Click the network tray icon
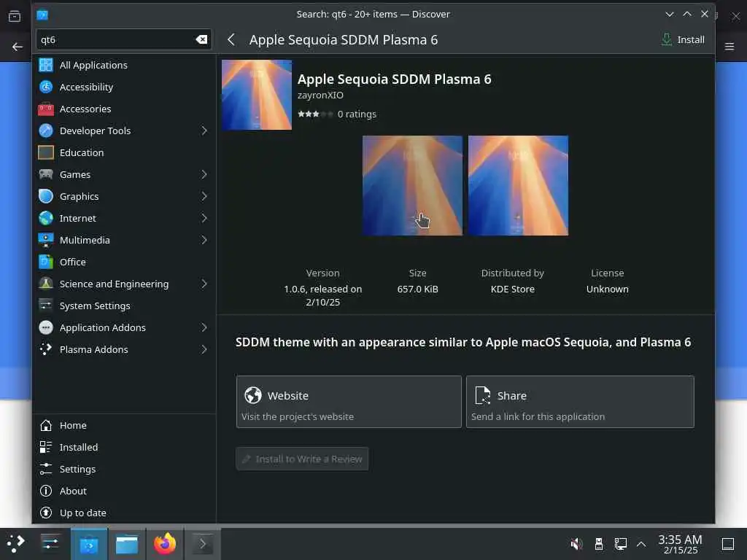This screenshot has width=747, height=560. click(620, 543)
